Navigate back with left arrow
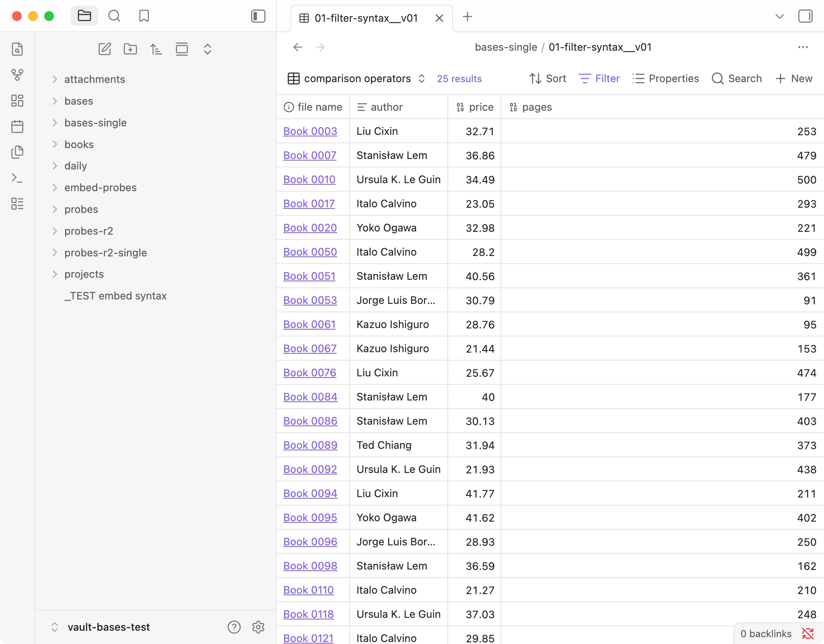This screenshot has height=644, width=824. [298, 47]
